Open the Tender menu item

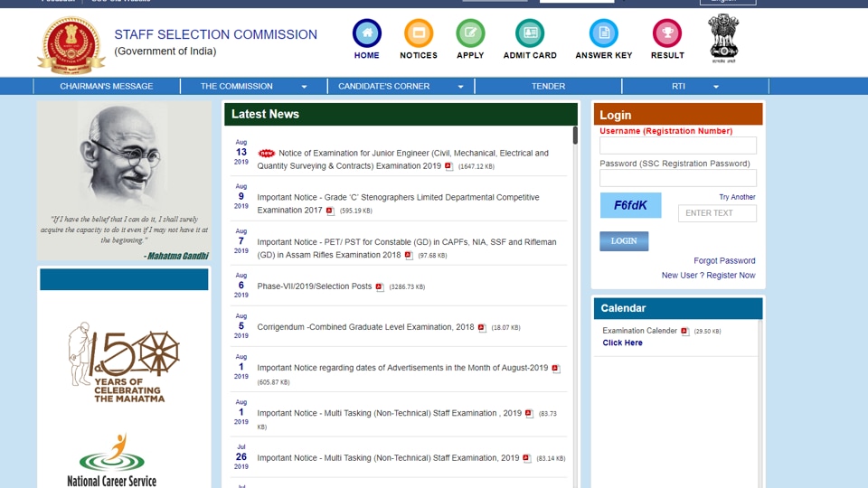(548, 87)
